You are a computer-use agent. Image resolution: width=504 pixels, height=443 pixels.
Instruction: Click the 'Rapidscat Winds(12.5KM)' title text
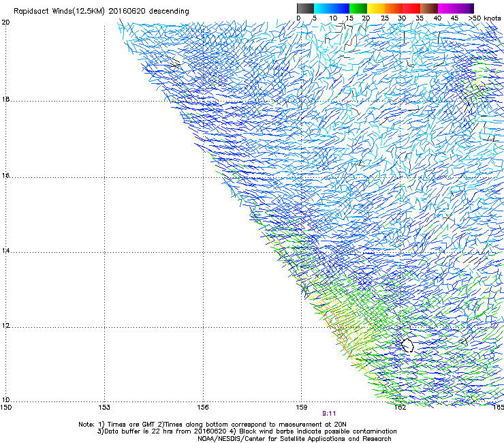(59, 12)
